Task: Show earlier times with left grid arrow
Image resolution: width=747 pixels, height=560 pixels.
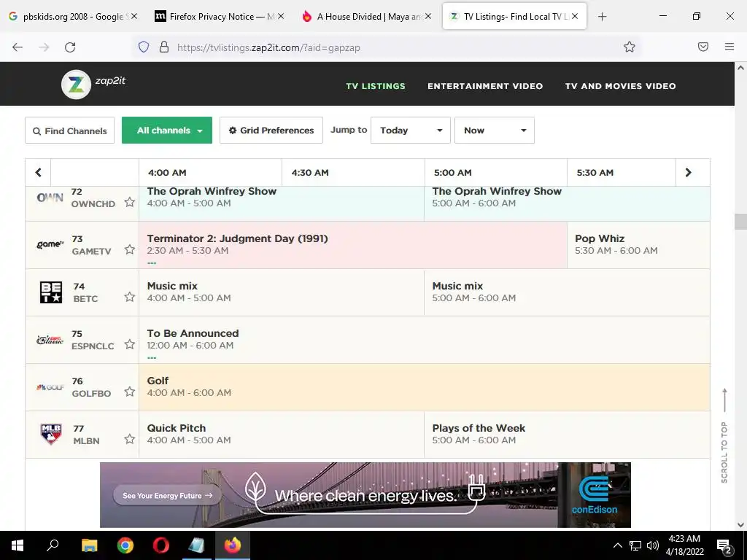Action: 38,172
